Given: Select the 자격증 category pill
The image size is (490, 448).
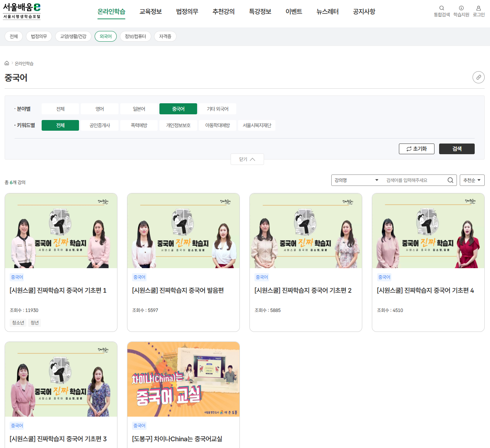Looking at the screenshot, I should click(165, 36).
